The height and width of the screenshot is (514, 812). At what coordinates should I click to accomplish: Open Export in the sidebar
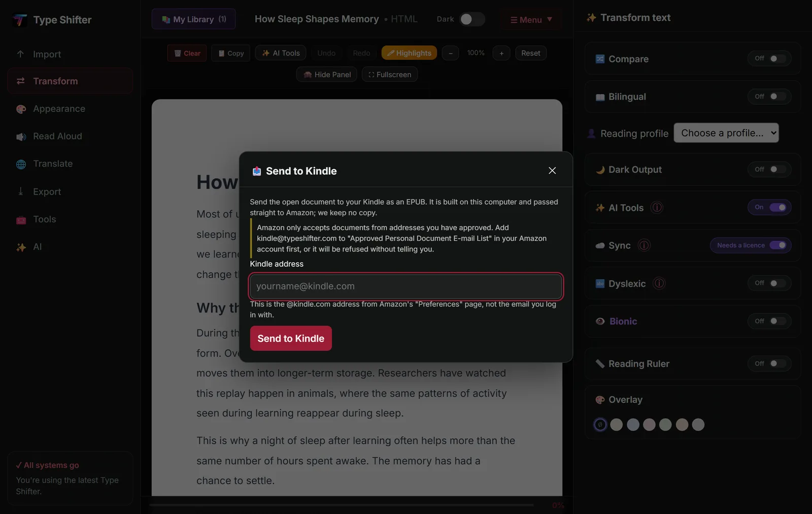70,192
